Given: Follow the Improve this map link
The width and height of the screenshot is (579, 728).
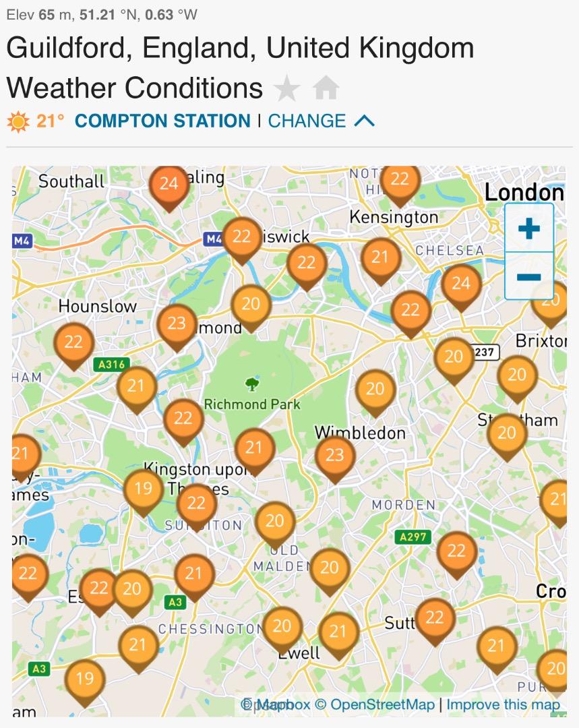Looking at the screenshot, I should coord(504,704).
